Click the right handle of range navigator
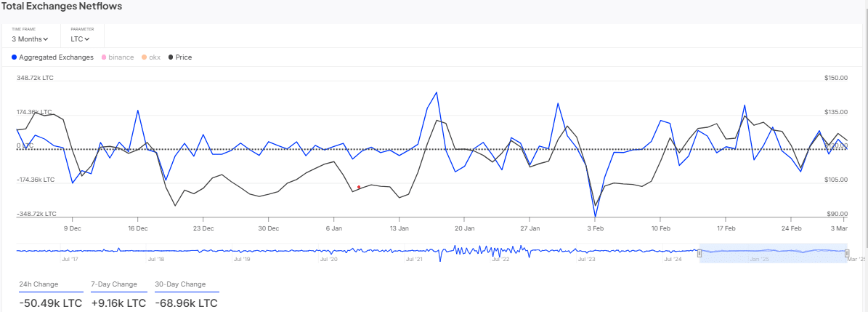Viewport: 868px width, 312px height. coord(848,252)
